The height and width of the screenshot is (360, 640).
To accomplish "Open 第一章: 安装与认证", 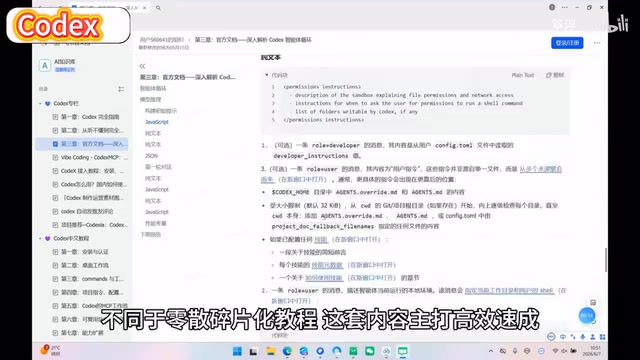I will pyautogui.click(x=81, y=252).
